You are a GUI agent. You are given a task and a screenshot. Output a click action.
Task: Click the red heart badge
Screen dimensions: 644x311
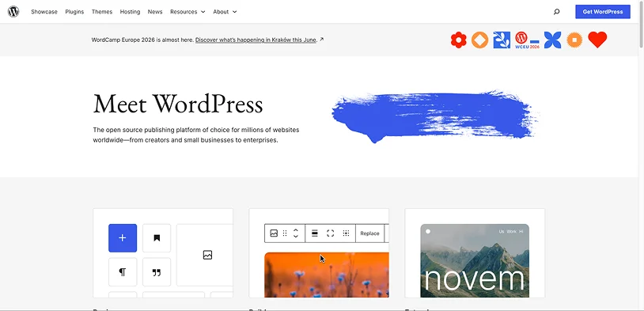[597, 40]
